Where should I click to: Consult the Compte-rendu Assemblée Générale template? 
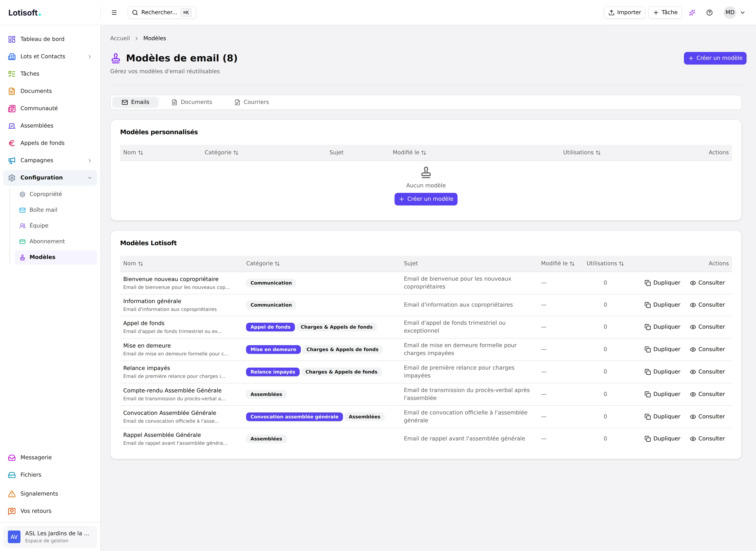[707, 394]
